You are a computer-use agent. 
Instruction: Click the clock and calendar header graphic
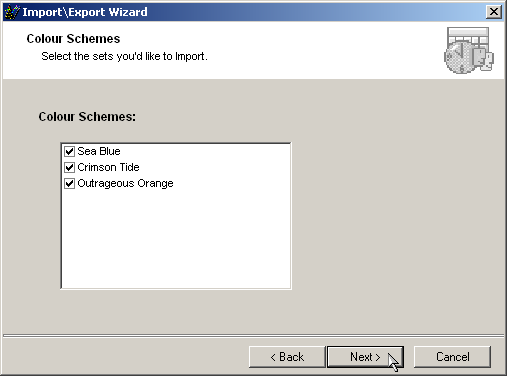pyautogui.click(x=469, y=50)
